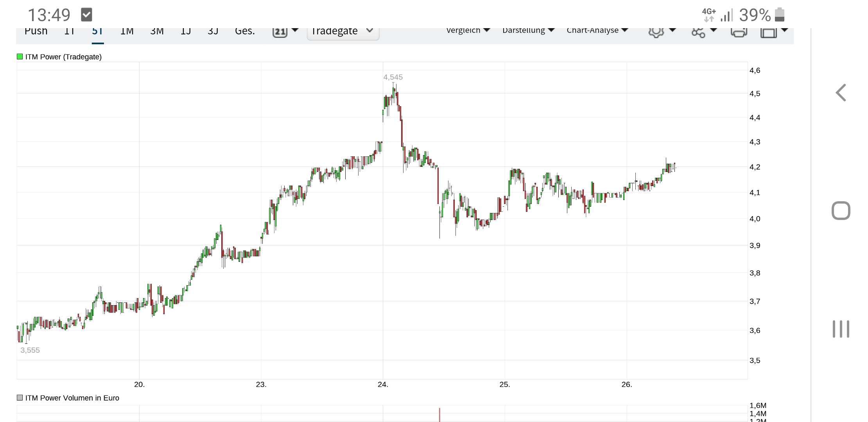The height and width of the screenshot is (422, 868).
Task: Tap the Android back navigation arrow
Action: point(841,93)
